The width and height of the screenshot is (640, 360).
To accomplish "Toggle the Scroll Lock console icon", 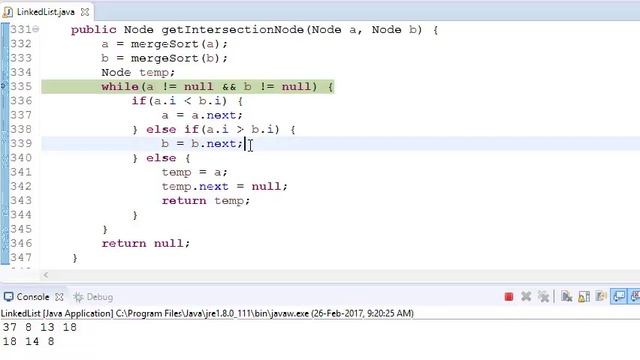I will 584,297.
